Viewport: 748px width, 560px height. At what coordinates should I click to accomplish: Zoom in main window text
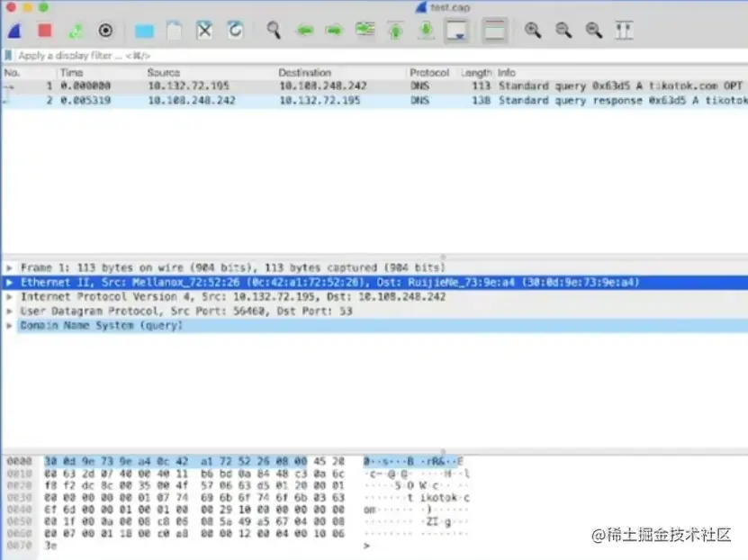(x=533, y=31)
